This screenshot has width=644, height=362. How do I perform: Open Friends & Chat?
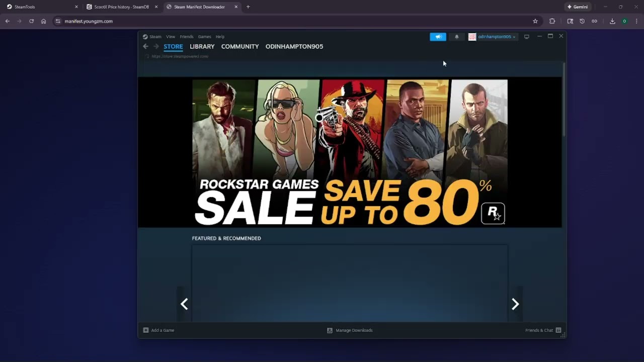coord(543,330)
